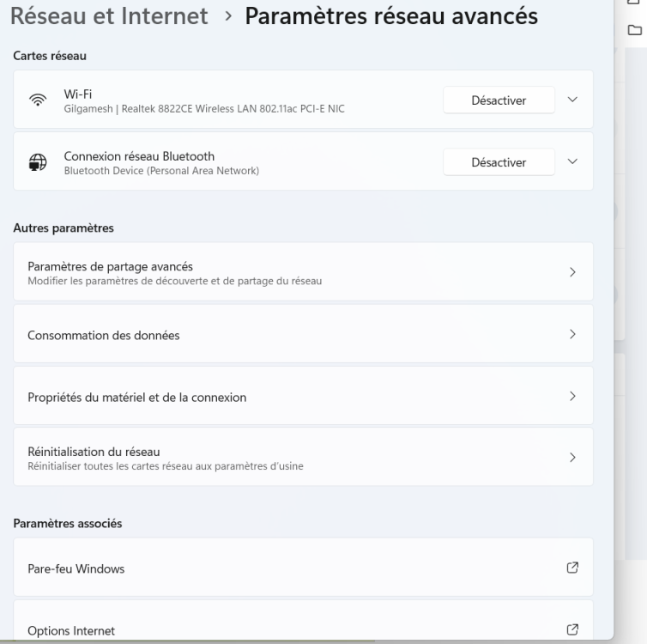This screenshot has width=647, height=644.
Task: Open Consommation des données
Action: pos(303,333)
